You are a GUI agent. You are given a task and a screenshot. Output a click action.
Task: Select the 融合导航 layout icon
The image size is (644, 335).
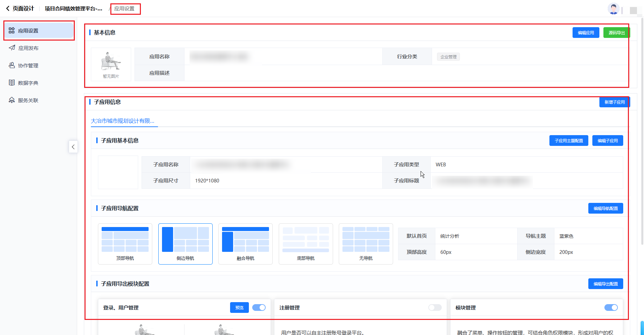click(245, 240)
